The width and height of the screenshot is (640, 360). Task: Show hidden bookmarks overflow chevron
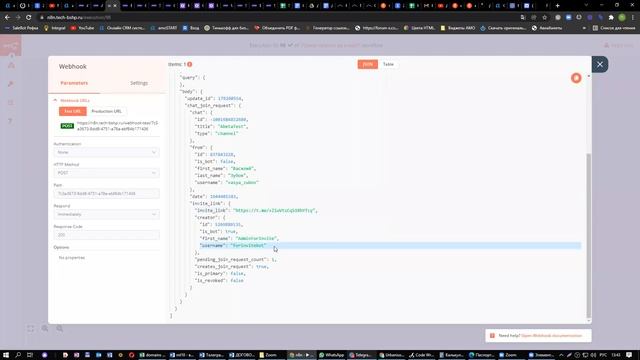click(x=584, y=28)
